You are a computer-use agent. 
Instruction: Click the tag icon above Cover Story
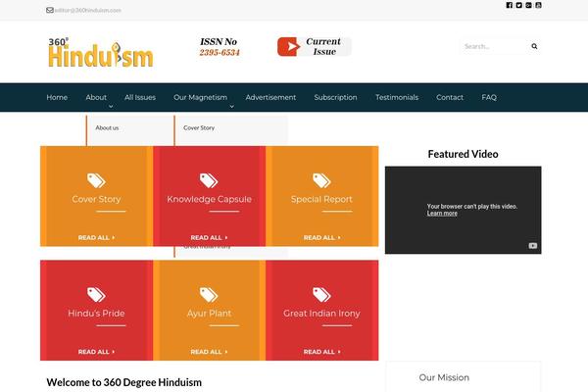96,180
